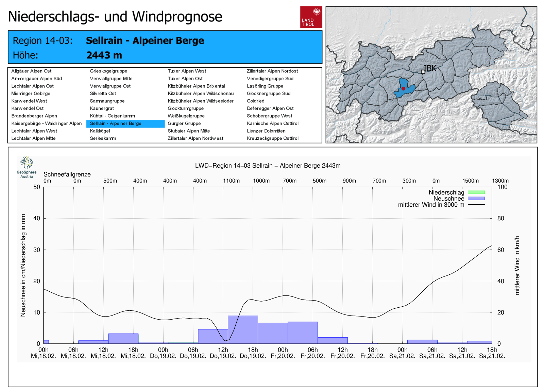Click the red dot on the map
The height and width of the screenshot is (392, 544).
coord(403,88)
